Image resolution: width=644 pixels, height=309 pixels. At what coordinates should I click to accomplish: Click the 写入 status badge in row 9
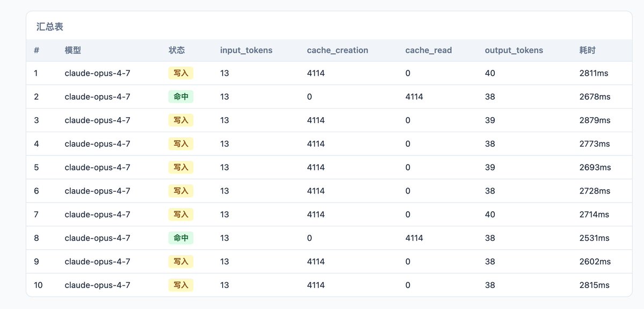[x=181, y=262]
